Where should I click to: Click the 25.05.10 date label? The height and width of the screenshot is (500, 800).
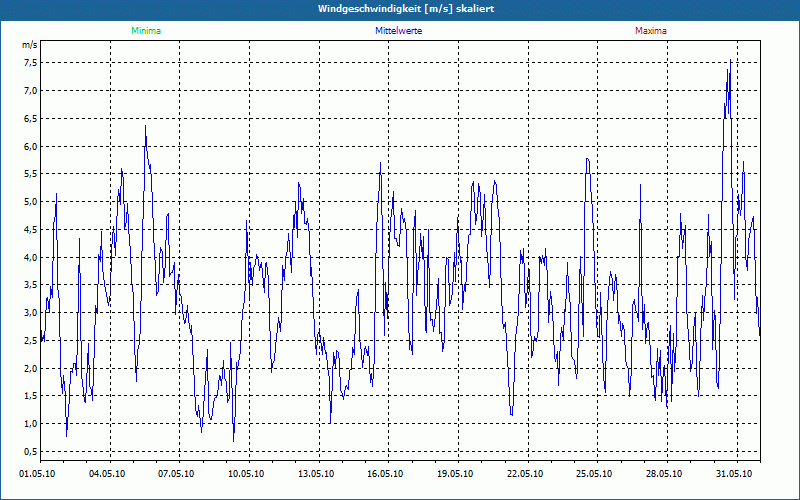(594, 474)
